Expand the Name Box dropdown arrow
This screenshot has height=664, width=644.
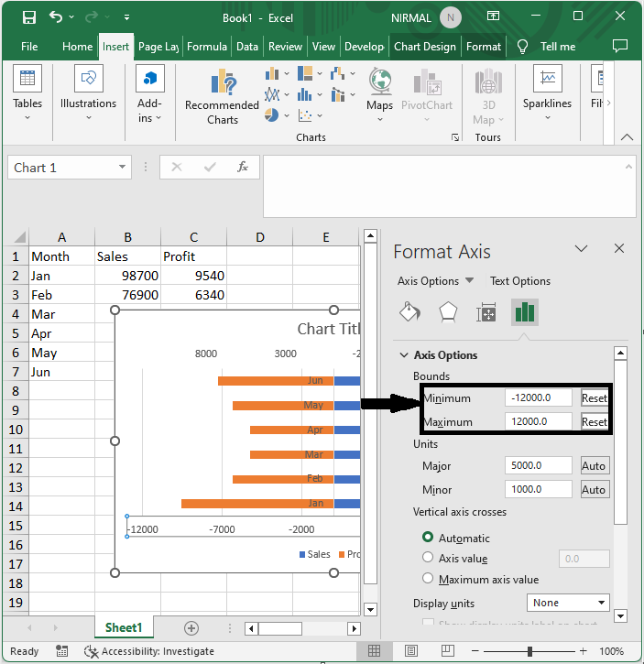123,168
